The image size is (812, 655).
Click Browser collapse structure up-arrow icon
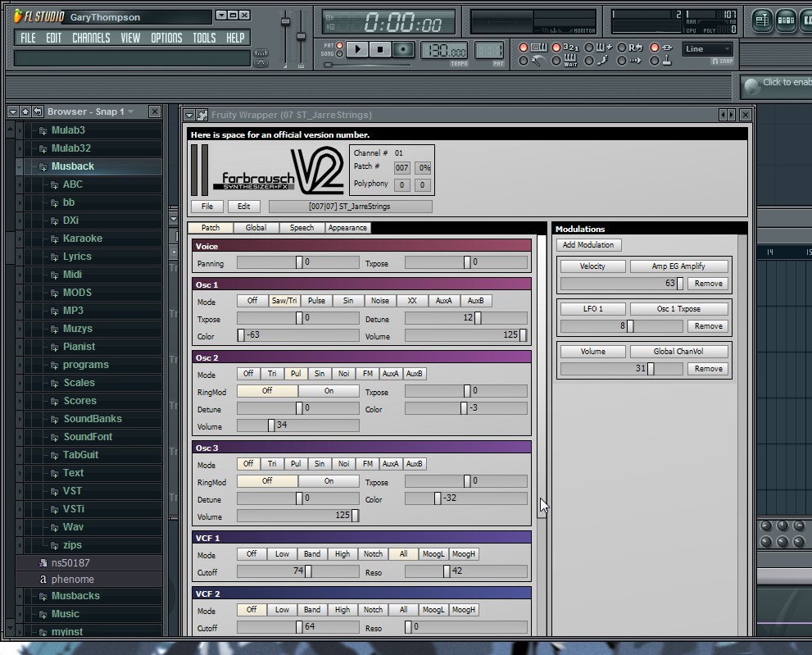tap(25, 111)
